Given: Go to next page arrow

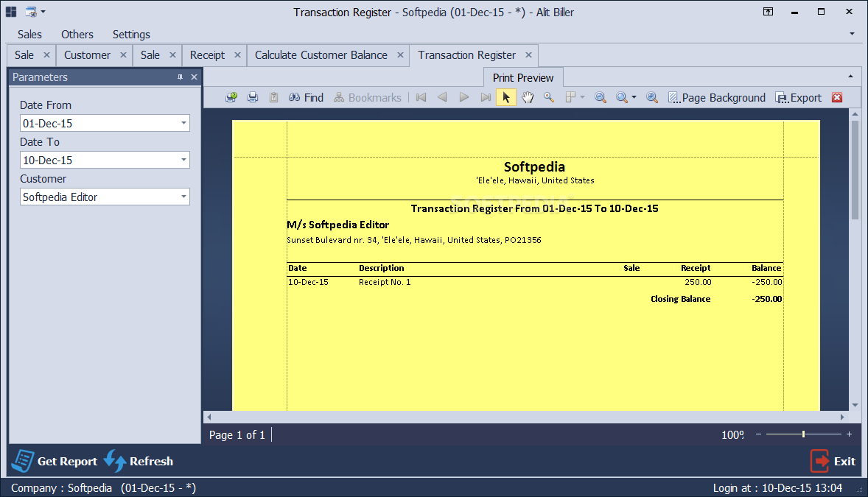Looking at the screenshot, I should tap(464, 97).
